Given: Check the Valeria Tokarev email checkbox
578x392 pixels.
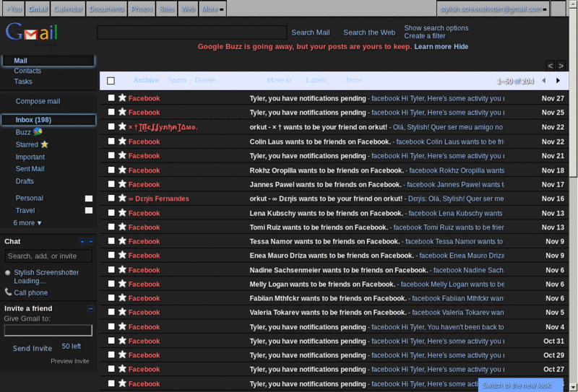Looking at the screenshot, I should pos(111,312).
